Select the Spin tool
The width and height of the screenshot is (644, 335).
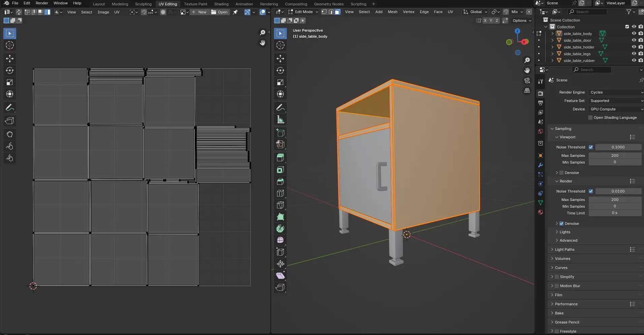click(x=280, y=229)
